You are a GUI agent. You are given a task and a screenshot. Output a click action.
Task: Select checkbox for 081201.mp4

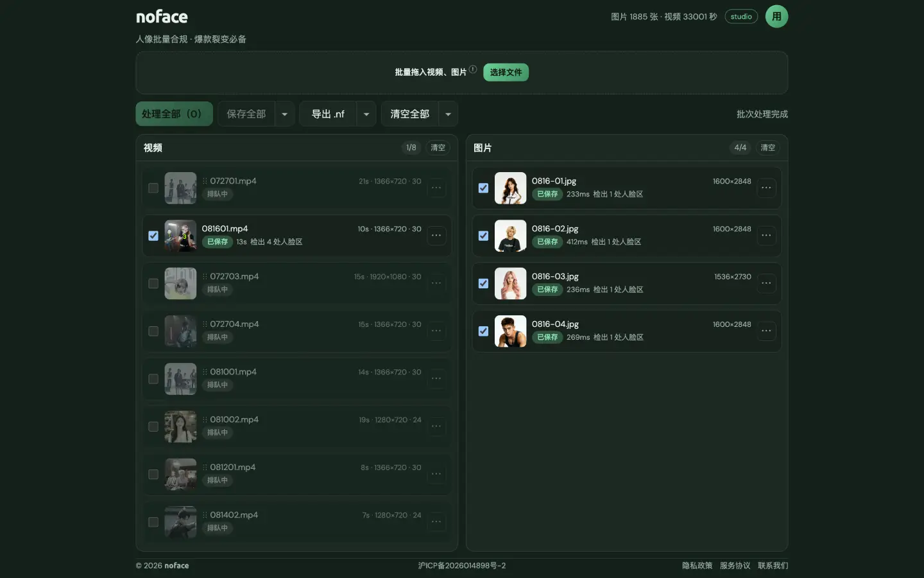[153, 474]
